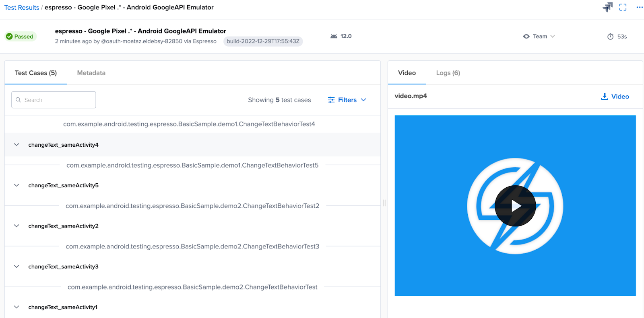Viewport: 644px width, 318px height.
Task: Click the ChangeTextBehaviorTest4 class header
Action: tap(189, 124)
